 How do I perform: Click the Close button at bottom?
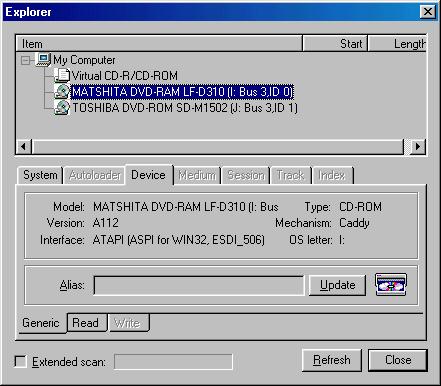(x=398, y=360)
